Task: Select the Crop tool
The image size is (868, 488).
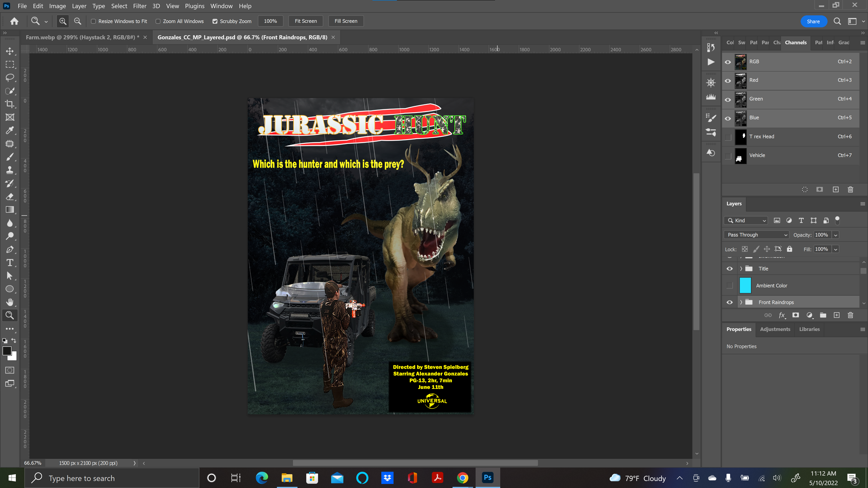Action: point(10,104)
